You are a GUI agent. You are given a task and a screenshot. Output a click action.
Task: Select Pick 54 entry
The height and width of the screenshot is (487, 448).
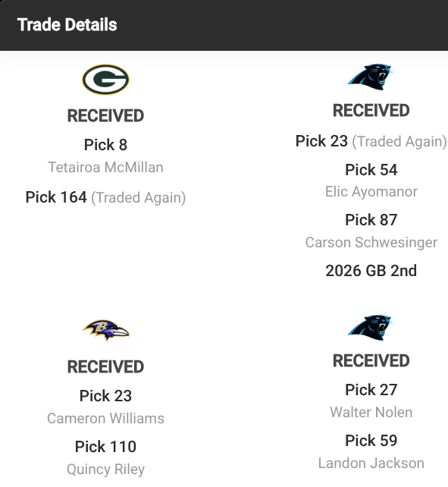(x=371, y=170)
